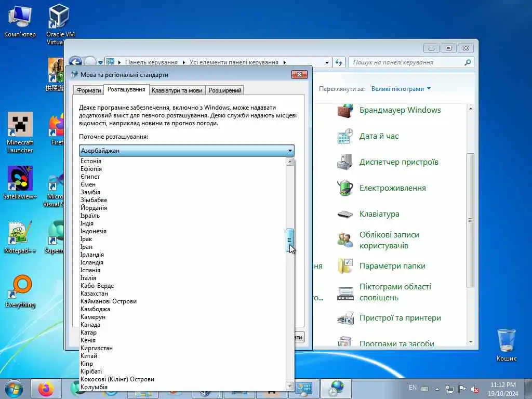Open the Розширений tab
Image resolution: width=532 pixels, height=399 pixels.
click(x=225, y=90)
